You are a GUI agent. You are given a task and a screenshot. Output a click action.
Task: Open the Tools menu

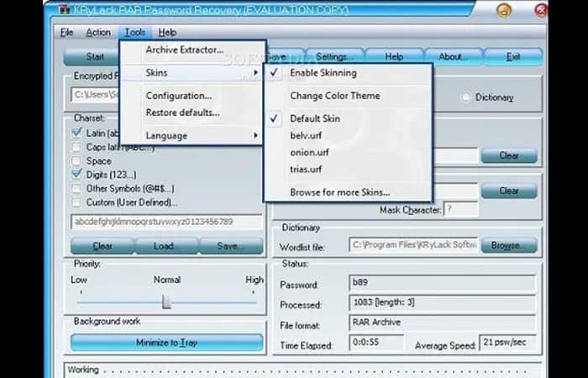(135, 33)
